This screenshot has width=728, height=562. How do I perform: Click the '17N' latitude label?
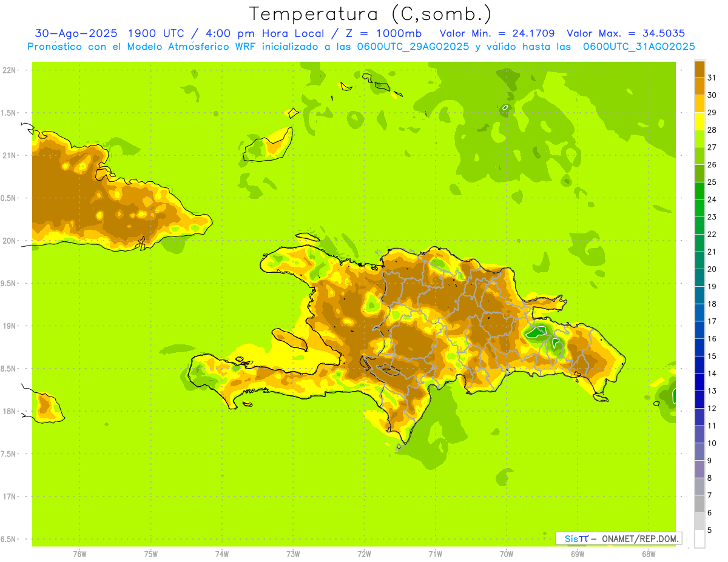(10, 497)
